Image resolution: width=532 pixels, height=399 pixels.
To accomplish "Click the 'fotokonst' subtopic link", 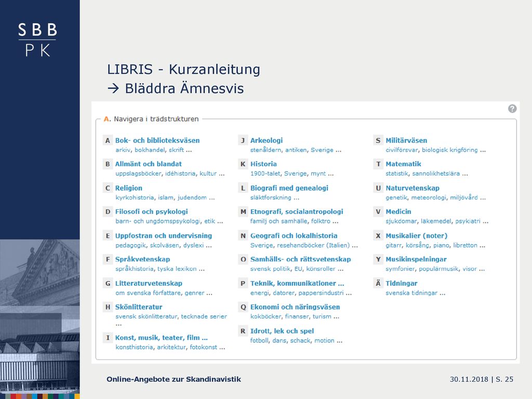I will tap(203, 347).
